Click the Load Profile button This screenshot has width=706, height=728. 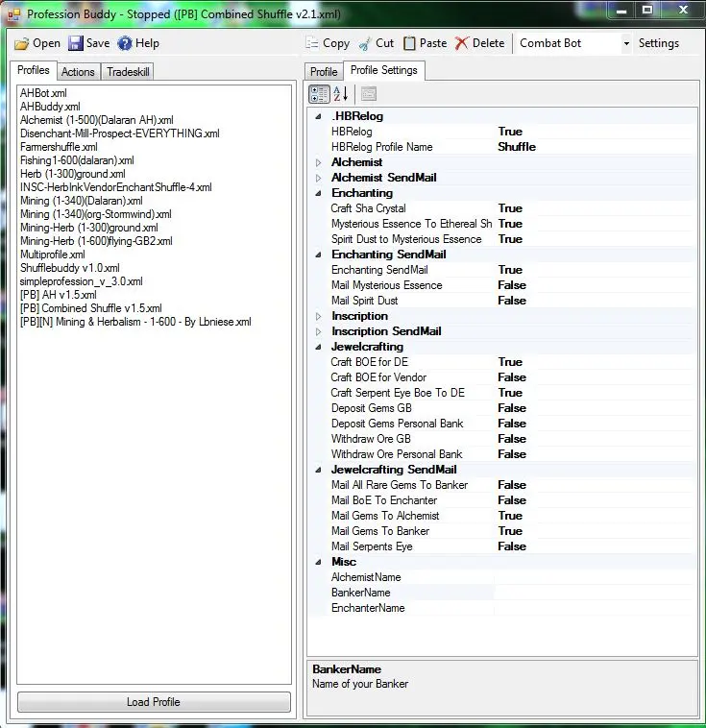click(154, 702)
